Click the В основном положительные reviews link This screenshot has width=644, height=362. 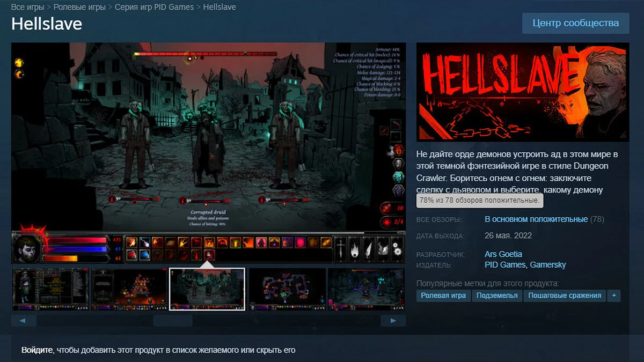[x=536, y=219]
